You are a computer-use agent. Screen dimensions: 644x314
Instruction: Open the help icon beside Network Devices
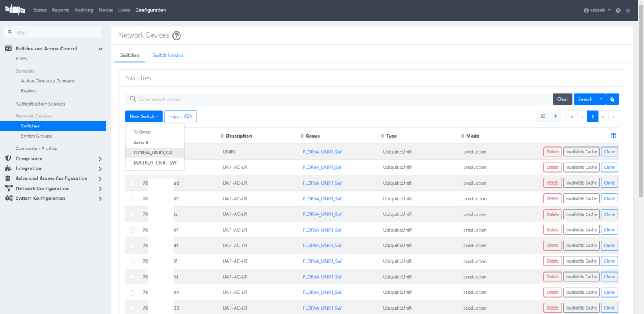coord(177,36)
